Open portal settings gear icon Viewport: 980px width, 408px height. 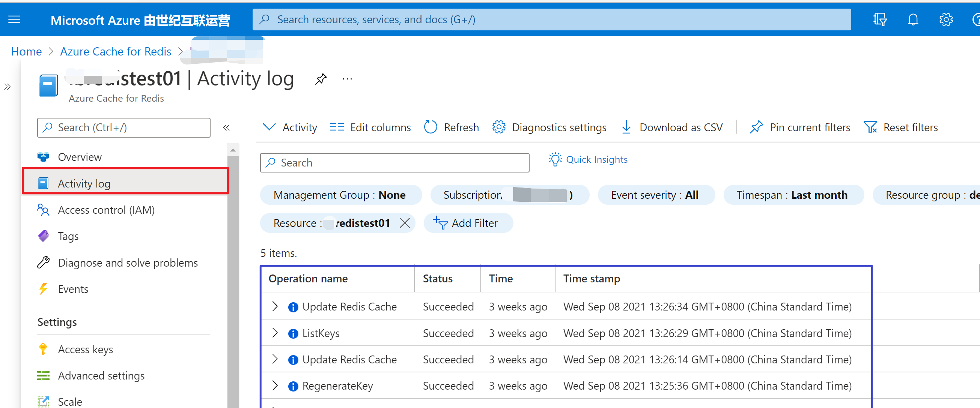pos(946,19)
